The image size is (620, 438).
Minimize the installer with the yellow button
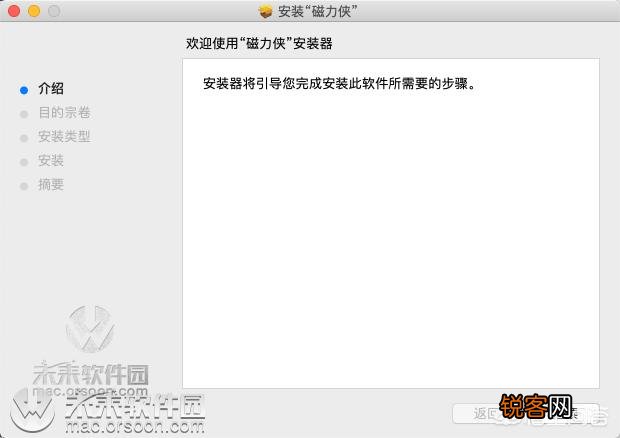[34, 11]
